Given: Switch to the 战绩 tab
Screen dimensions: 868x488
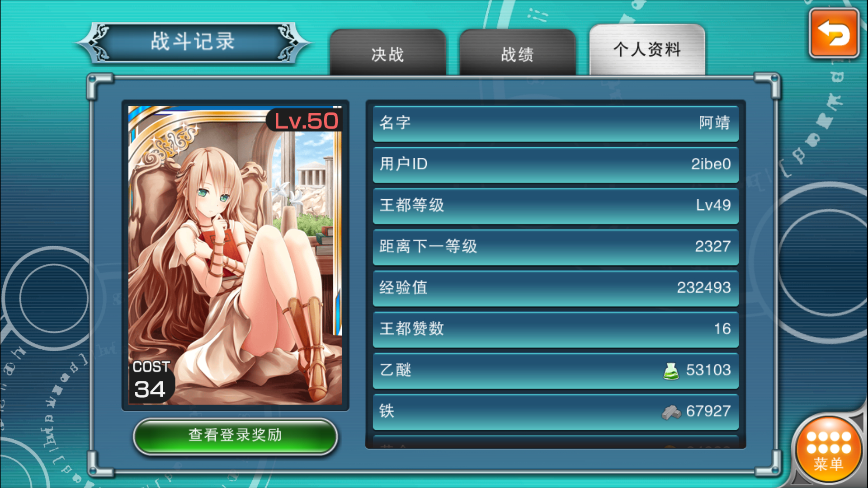Looking at the screenshot, I should click(x=517, y=52).
